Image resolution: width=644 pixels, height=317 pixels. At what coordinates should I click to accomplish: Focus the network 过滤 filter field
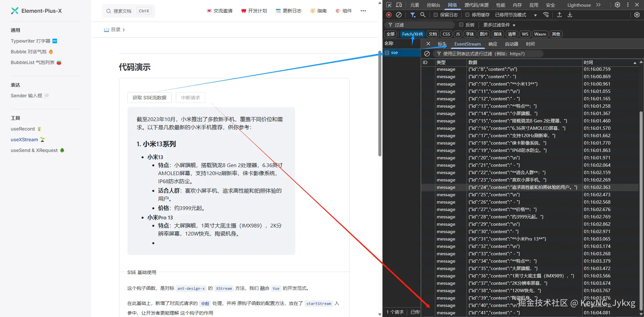[420, 25]
